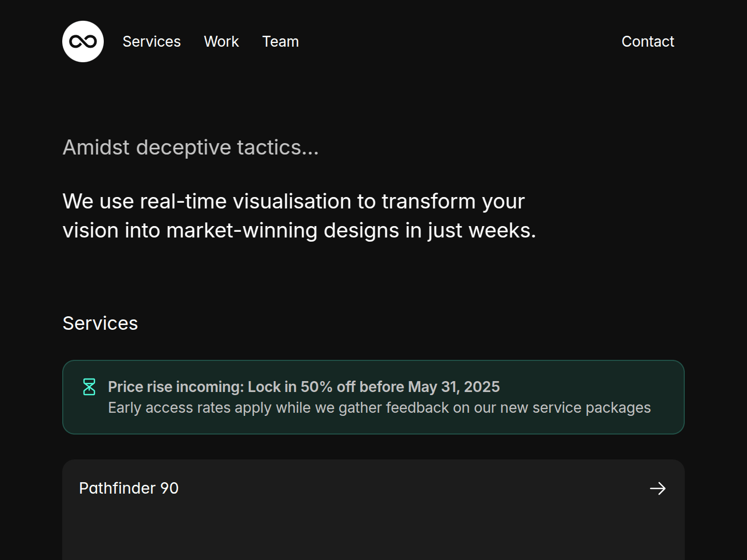
Task: Open the Services navigation menu item
Action: coord(151,41)
